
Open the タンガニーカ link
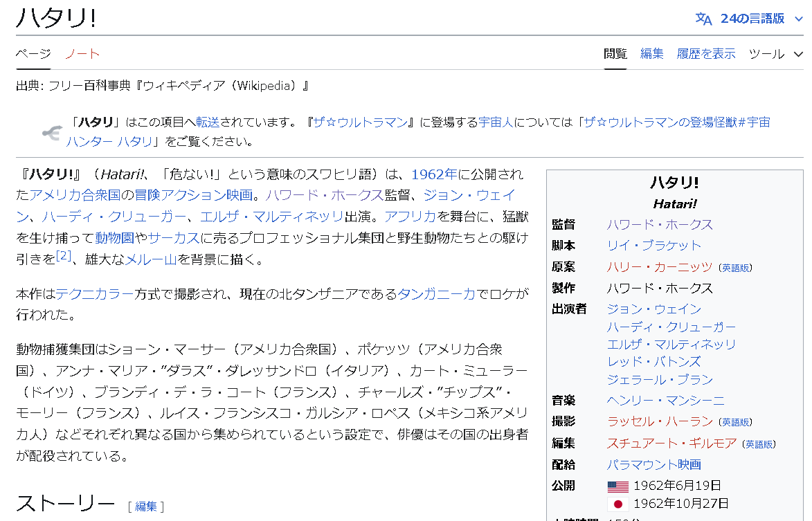[x=436, y=294]
